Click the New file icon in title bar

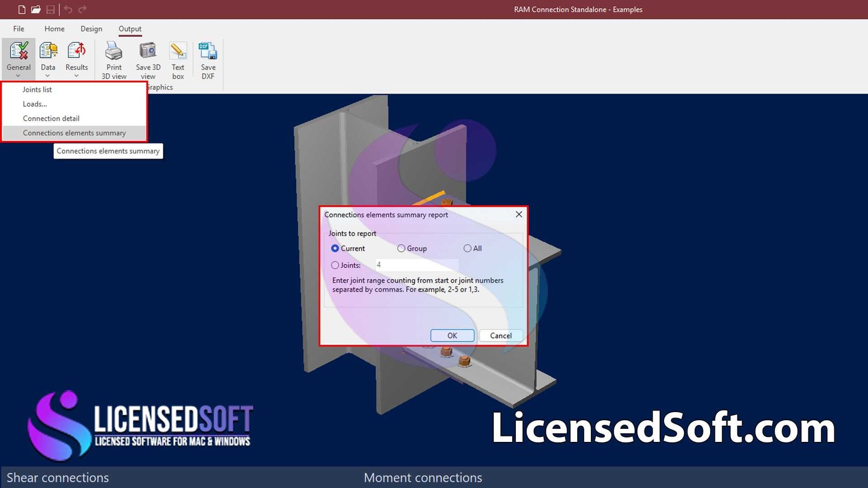pyautogui.click(x=22, y=9)
